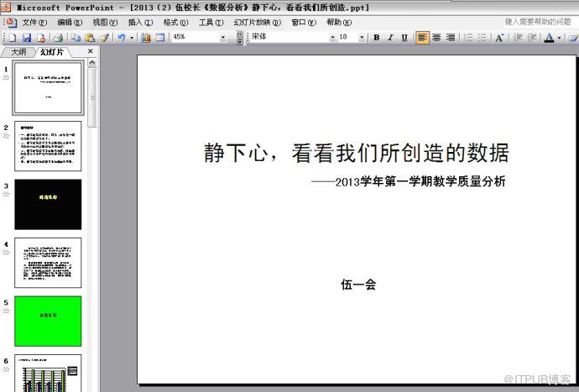
Task: Close the slide thumbnail pane
Action: click(x=91, y=51)
